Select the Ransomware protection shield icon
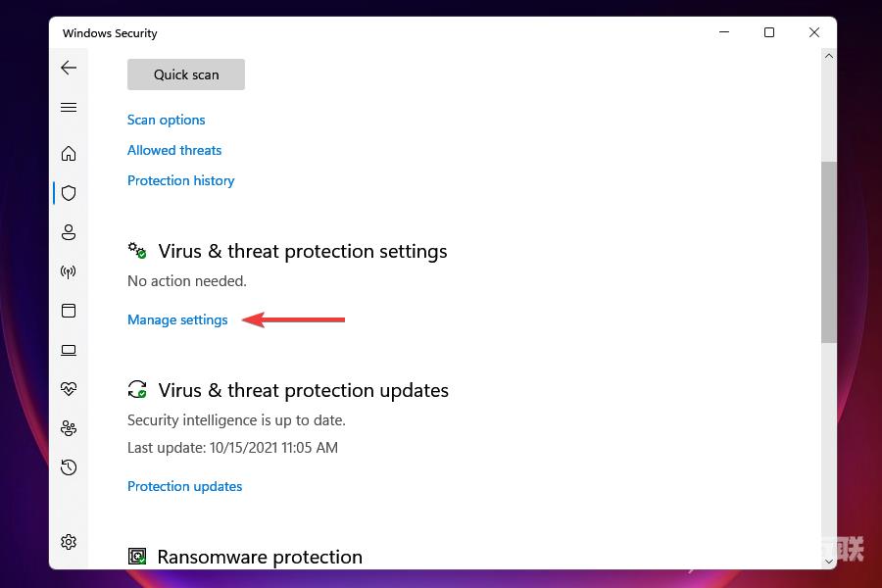Image resolution: width=882 pixels, height=588 pixels. (x=136, y=556)
